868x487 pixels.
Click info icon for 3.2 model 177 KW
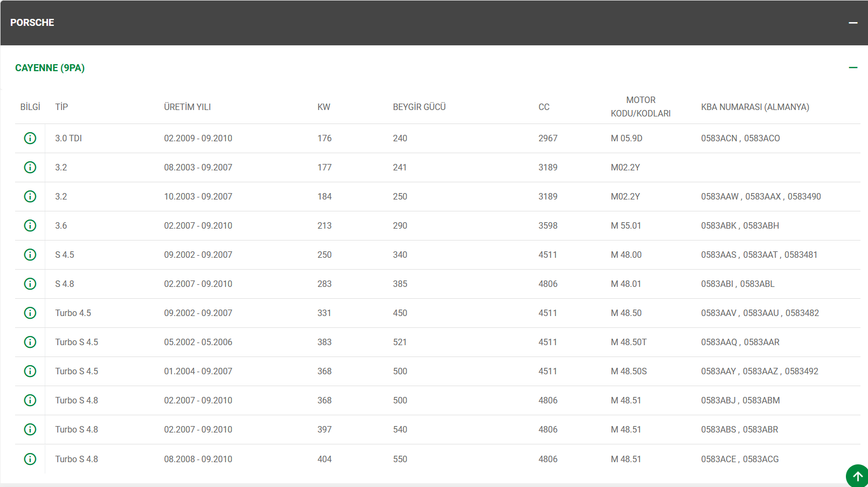[x=30, y=168]
